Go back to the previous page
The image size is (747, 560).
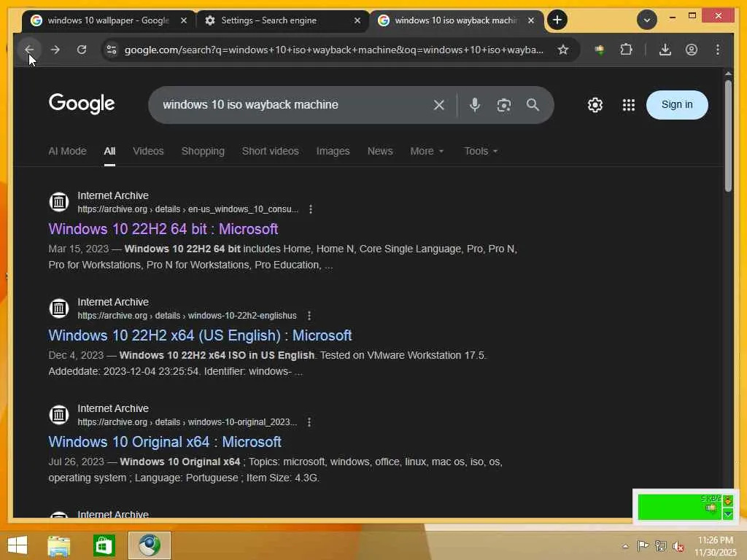tap(29, 50)
